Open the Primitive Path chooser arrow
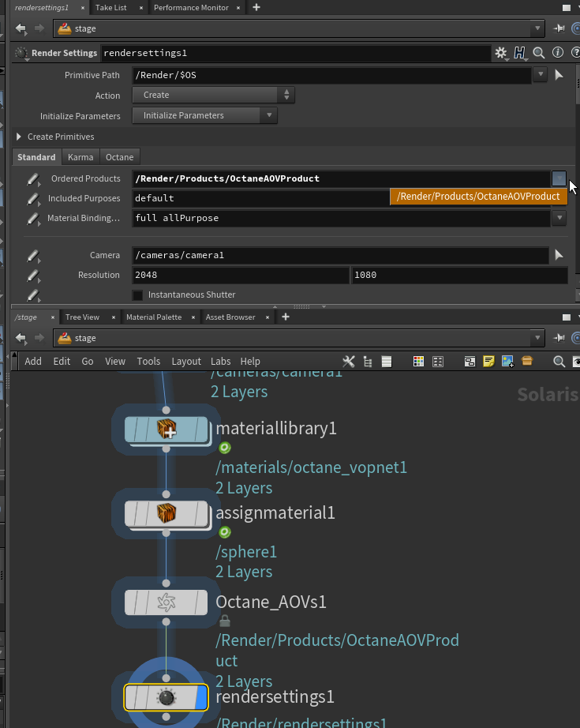 click(x=559, y=75)
